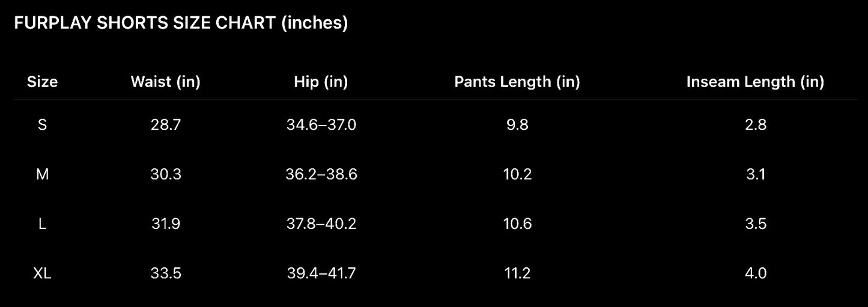
Task: Select hip range 37.8–40.2
Action: [x=321, y=224]
